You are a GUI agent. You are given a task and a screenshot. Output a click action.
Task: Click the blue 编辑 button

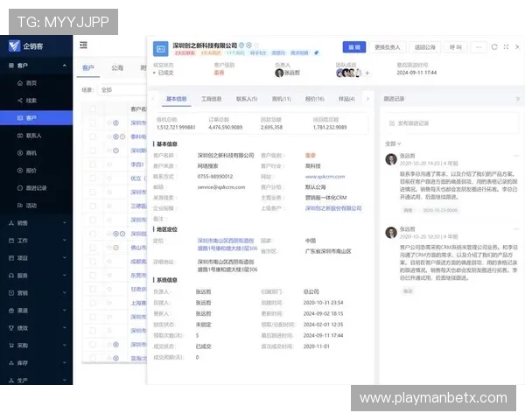354,47
